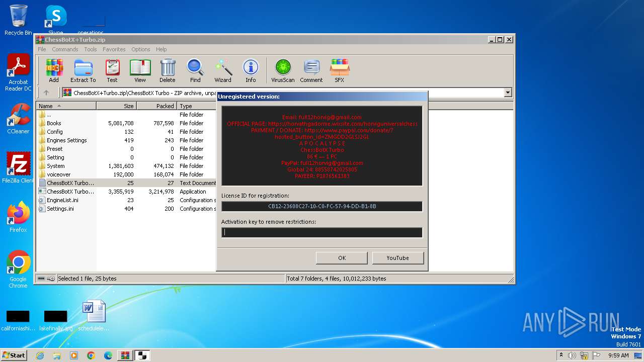This screenshot has width=644, height=362.
Task: Sort by Name column header
Action: pyautogui.click(x=66, y=106)
